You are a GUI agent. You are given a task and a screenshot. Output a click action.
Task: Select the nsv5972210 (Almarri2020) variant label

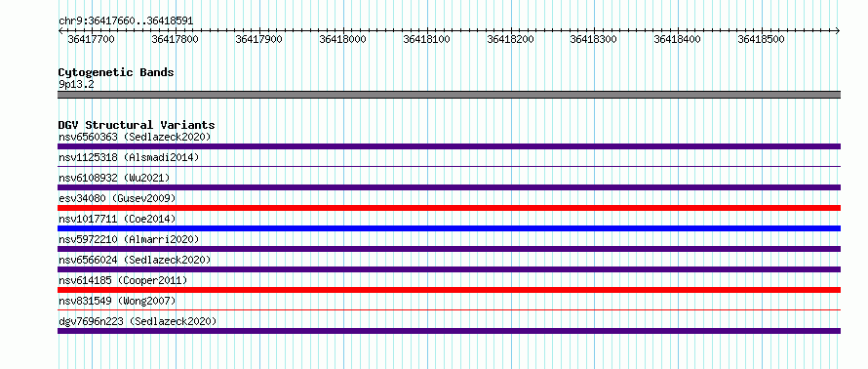129,239
